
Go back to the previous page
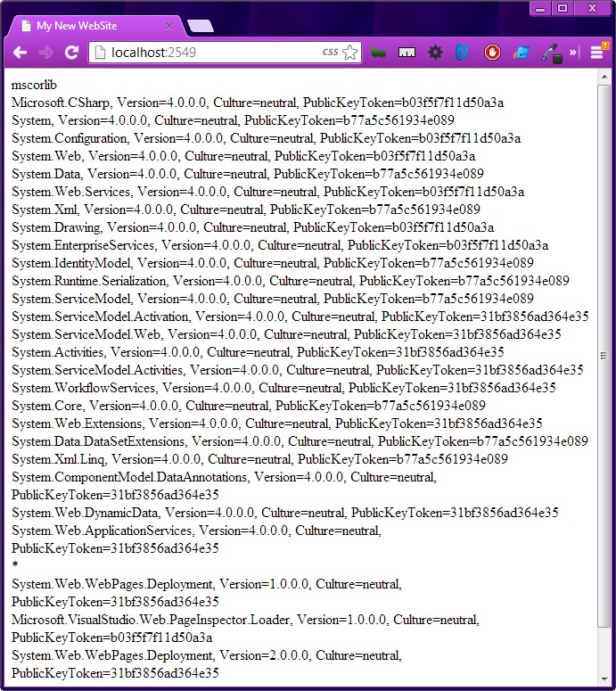pos(20,53)
